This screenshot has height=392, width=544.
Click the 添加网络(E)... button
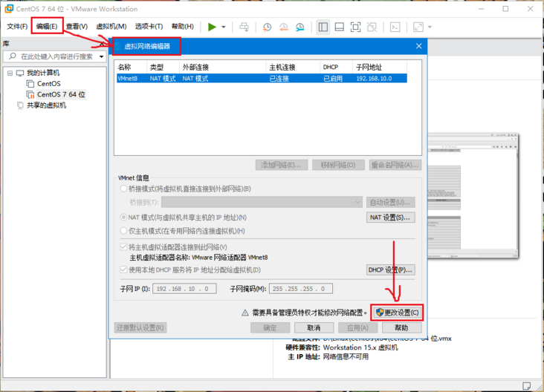tap(282, 165)
